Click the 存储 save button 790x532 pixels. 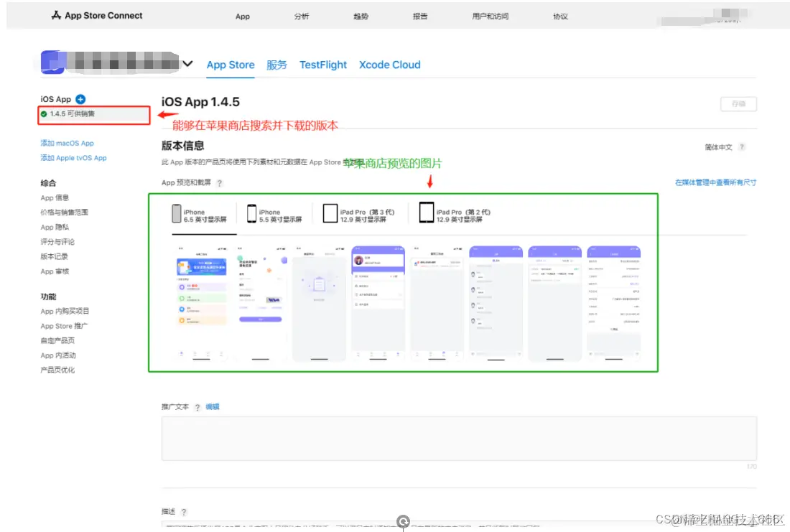coord(738,104)
